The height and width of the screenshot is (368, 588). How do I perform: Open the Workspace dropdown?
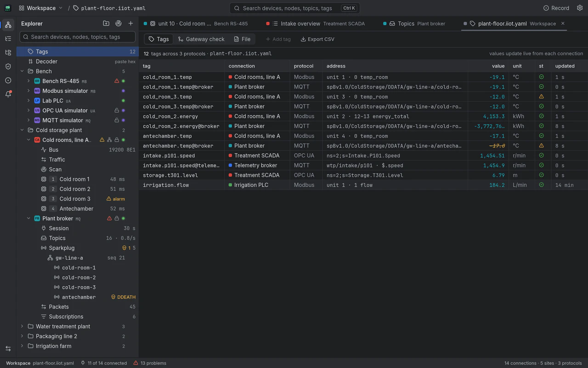point(41,8)
